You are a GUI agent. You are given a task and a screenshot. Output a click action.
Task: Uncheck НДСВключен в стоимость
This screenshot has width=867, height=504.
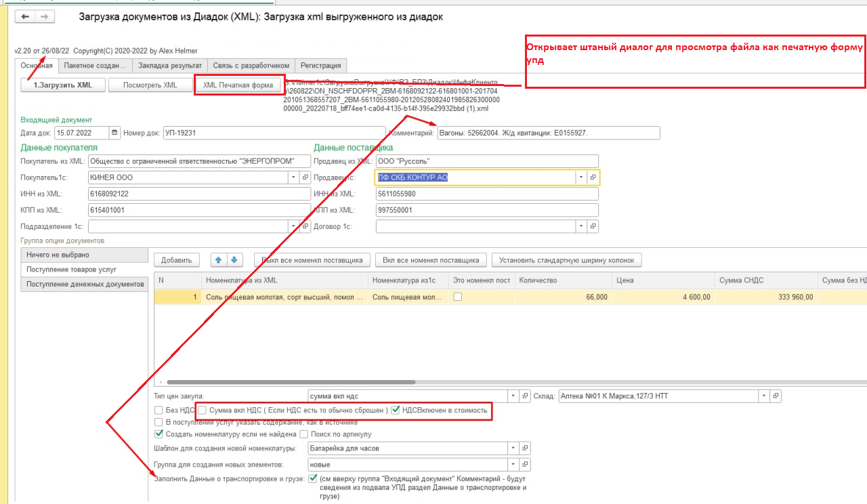[x=396, y=411]
